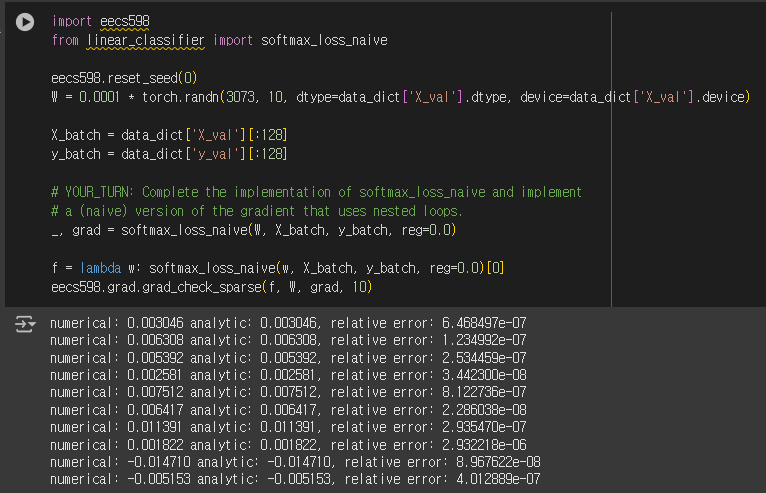Viewport: 766px width, 493px height.
Task: Place cursor on 'eecs598.reset_seed(0)' line
Action: tap(124, 78)
